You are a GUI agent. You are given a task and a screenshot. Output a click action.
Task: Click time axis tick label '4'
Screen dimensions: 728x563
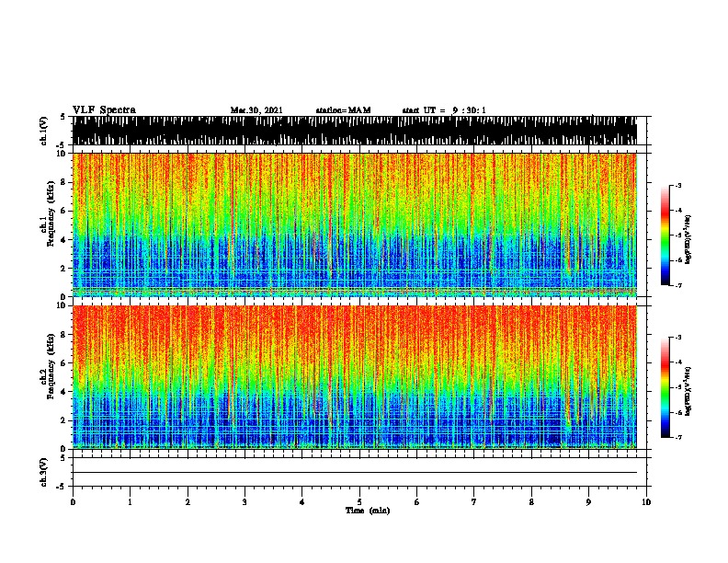coord(302,502)
